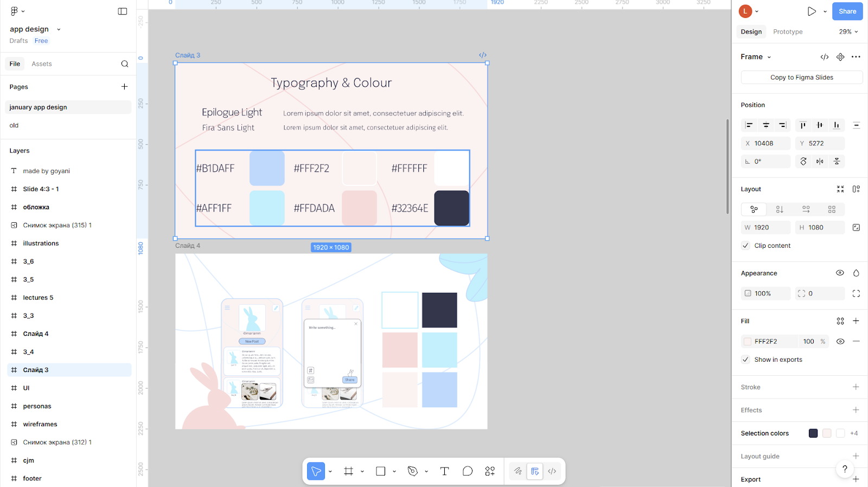This screenshot has width=868, height=487.
Task: Click the Share button
Action: tap(847, 11)
